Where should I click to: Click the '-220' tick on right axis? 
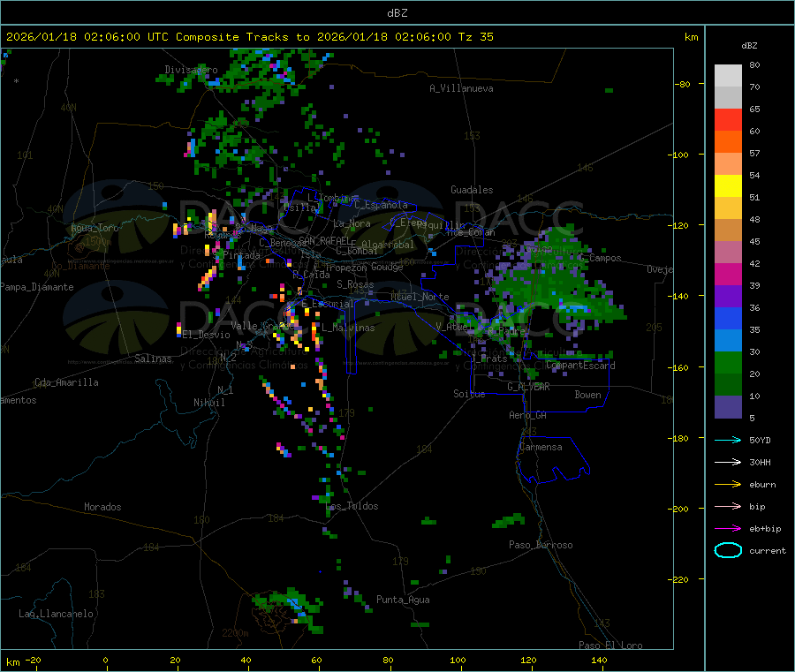(x=678, y=580)
